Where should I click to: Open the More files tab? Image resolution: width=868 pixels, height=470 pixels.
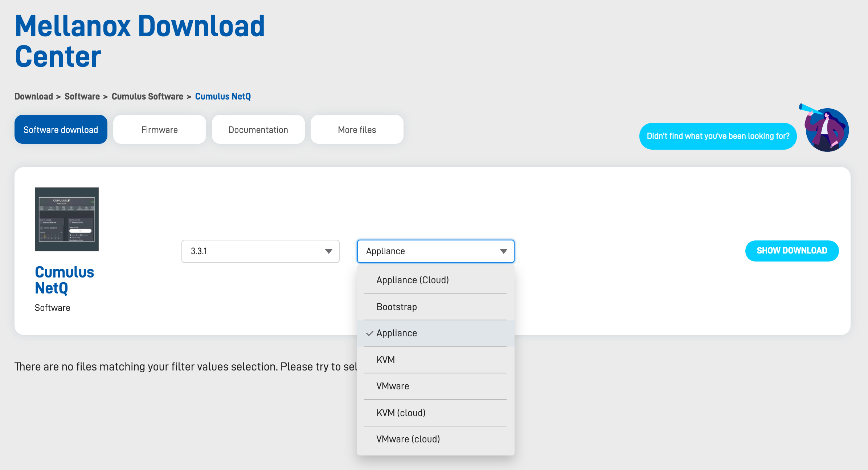357,130
